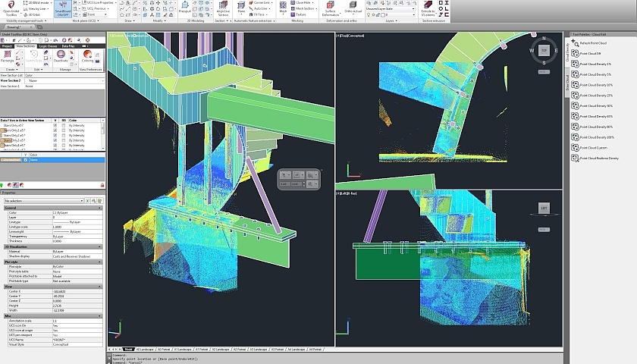Collapse the Plot style section
Image resolution: width=637 pixels, height=364 pixels.
99,262
